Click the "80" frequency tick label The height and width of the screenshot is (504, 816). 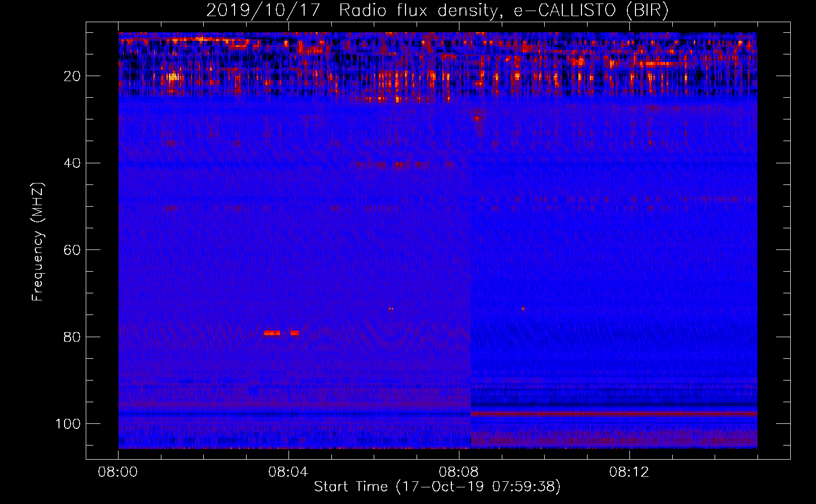click(x=73, y=337)
